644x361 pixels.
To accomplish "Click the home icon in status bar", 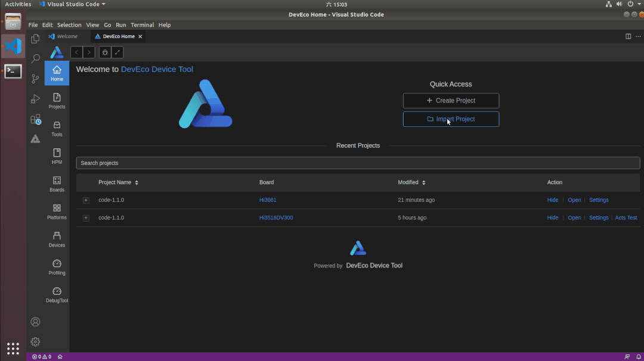I will click(60, 357).
